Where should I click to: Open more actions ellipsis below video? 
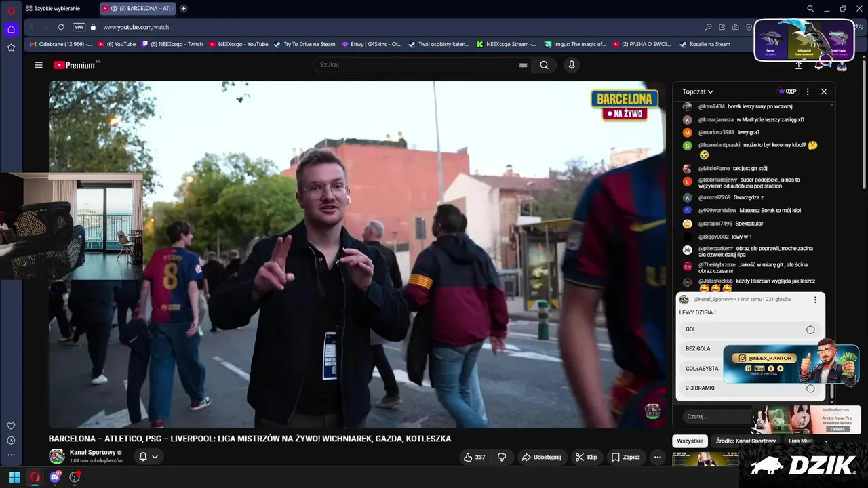(x=657, y=457)
